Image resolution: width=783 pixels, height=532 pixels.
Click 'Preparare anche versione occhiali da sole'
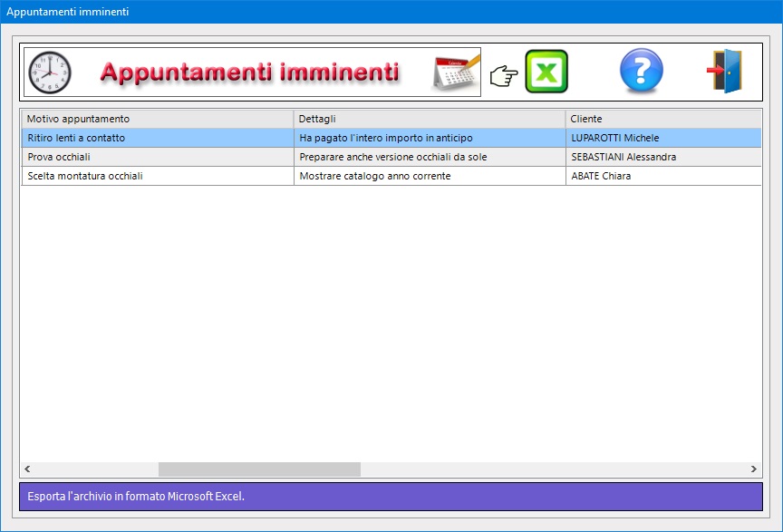pyautogui.click(x=430, y=157)
